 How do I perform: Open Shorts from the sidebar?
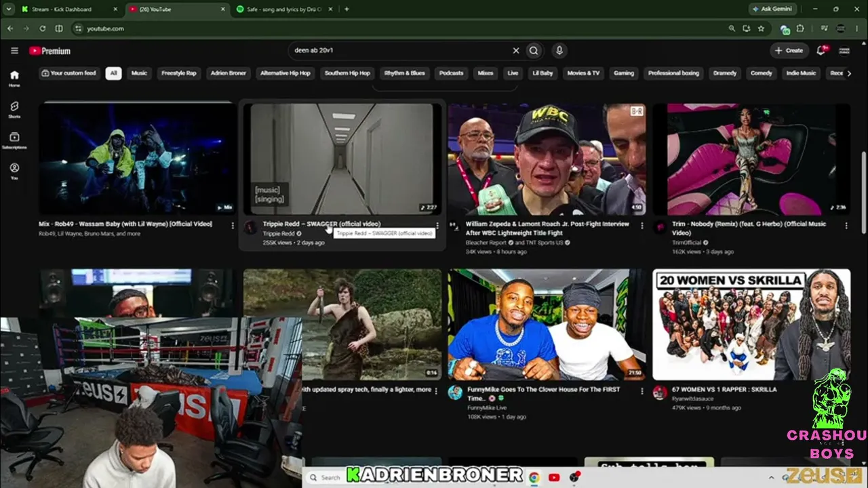(x=14, y=110)
